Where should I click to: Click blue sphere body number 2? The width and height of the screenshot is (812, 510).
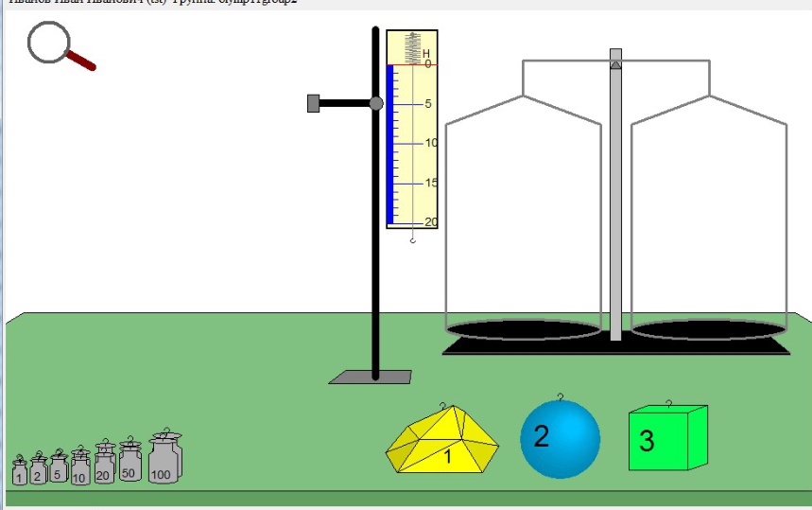tap(561, 438)
